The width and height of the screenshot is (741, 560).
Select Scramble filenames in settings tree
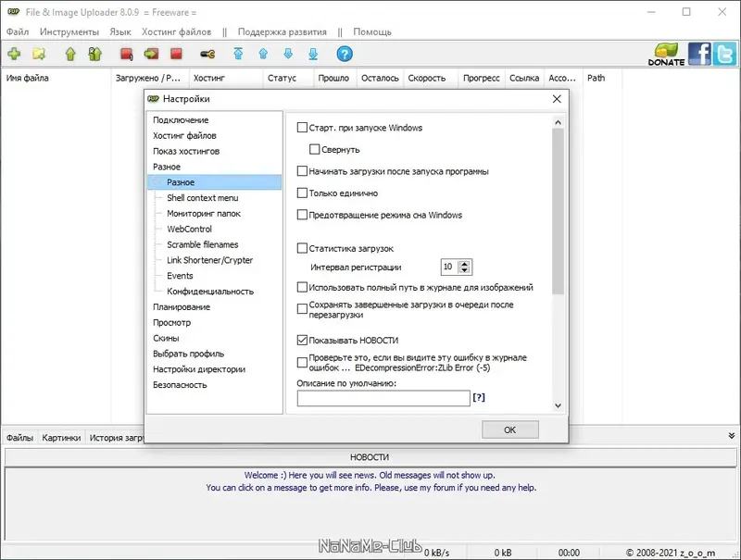[x=202, y=244]
